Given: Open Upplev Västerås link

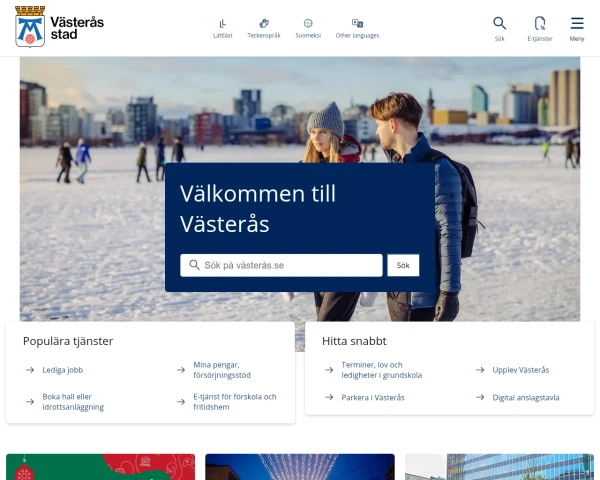Looking at the screenshot, I should click(x=520, y=370).
